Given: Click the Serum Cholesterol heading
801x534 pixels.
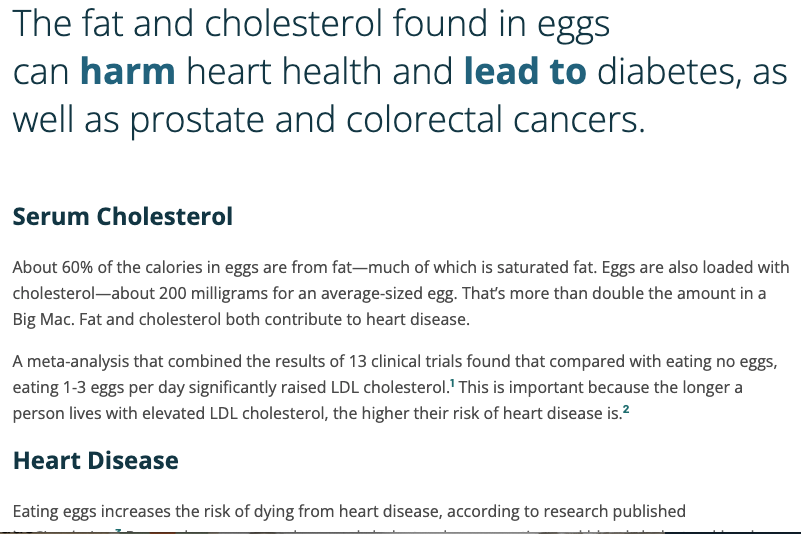Looking at the screenshot, I should coord(122,216).
